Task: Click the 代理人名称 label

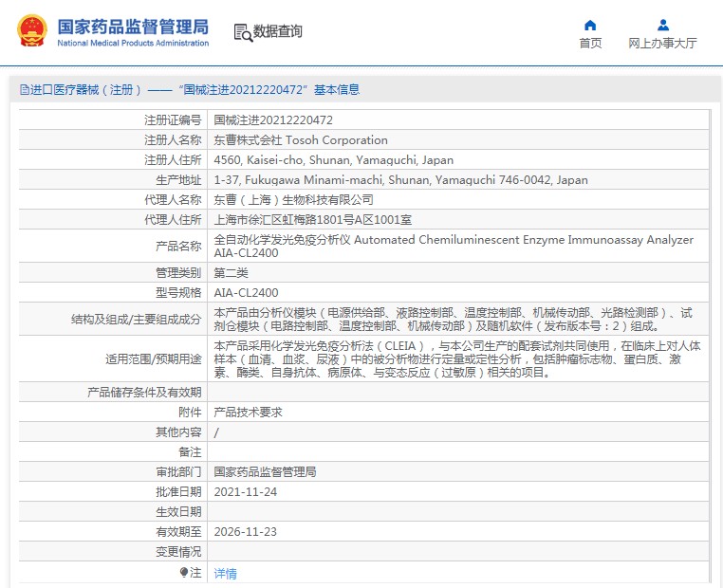Action: [x=173, y=199]
